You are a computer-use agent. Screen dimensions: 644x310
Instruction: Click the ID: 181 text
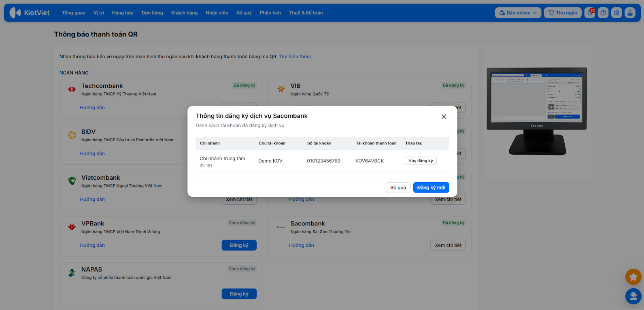pos(206,166)
